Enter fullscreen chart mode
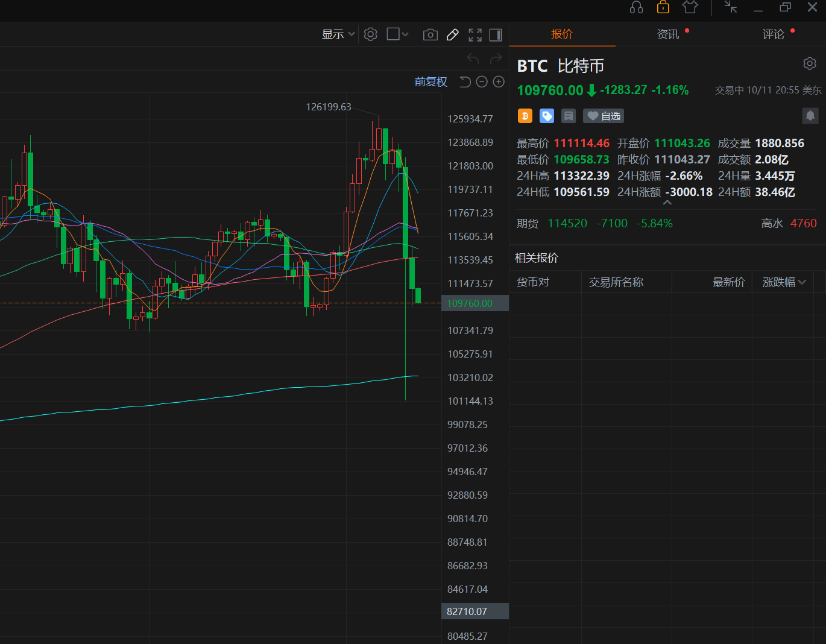 [x=475, y=34]
